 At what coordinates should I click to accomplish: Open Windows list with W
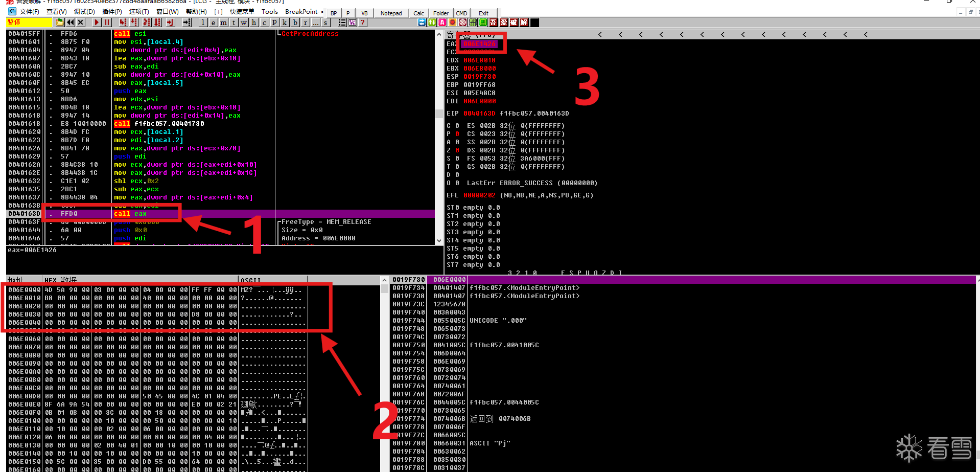click(244, 23)
